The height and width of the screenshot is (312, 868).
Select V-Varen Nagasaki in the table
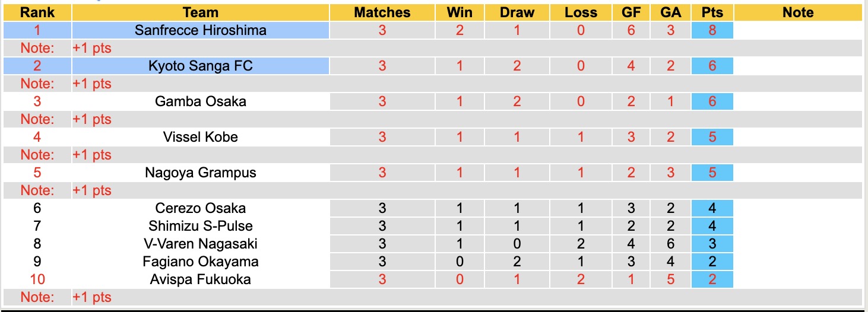tap(200, 244)
